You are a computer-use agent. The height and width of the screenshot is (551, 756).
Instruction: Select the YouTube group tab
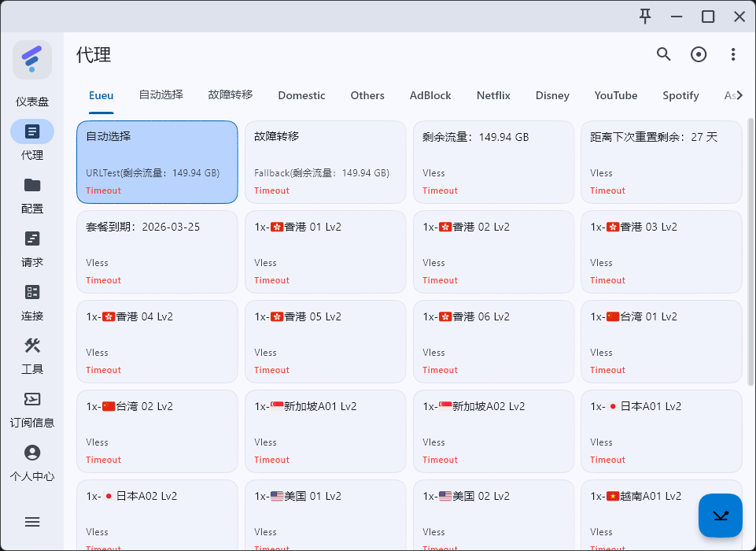point(616,95)
